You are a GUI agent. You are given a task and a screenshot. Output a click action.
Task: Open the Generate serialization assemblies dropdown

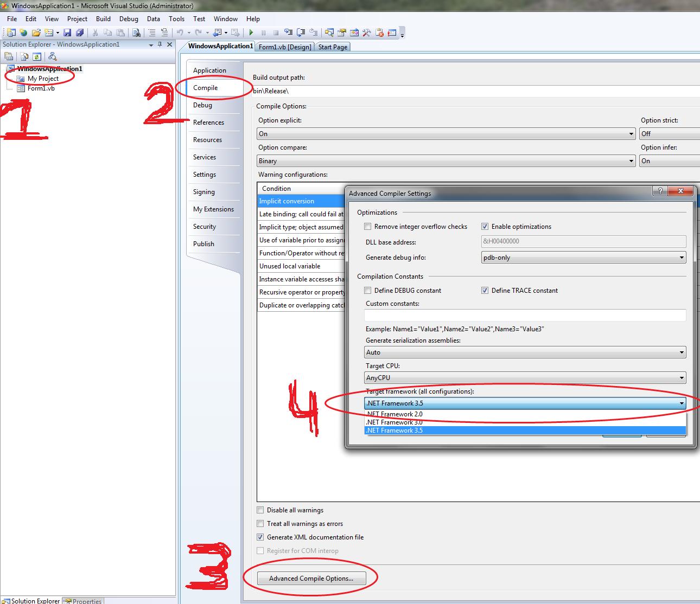(525, 352)
